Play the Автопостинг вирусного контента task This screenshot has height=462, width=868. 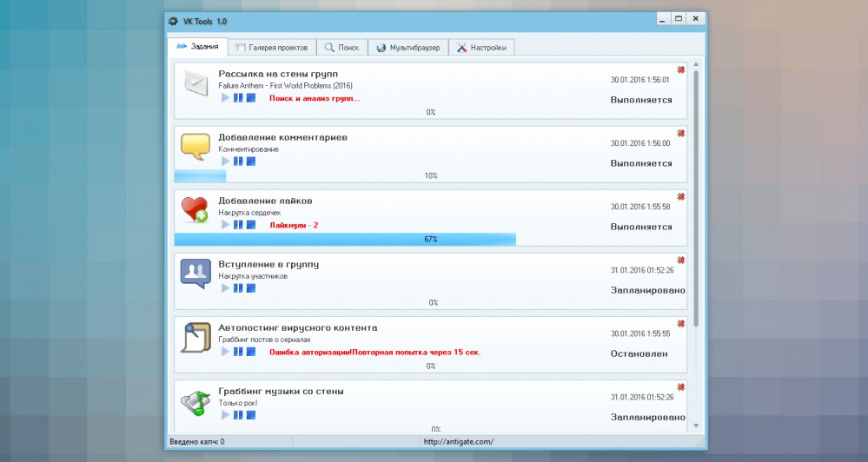pyautogui.click(x=225, y=352)
